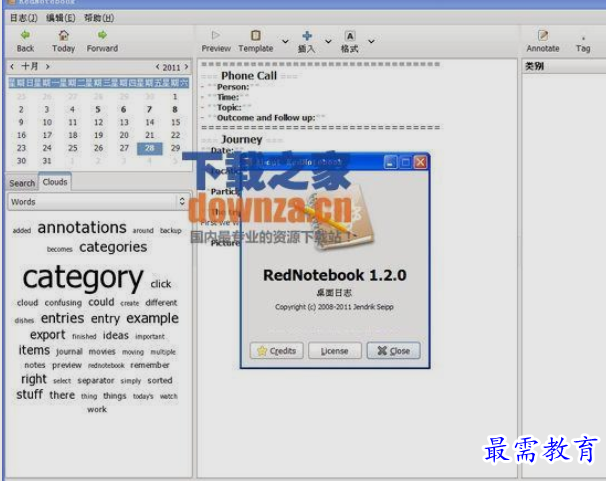Go to previous year before 2011
The height and width of the screenshot is (481, 606).
[x=157, y=67]
